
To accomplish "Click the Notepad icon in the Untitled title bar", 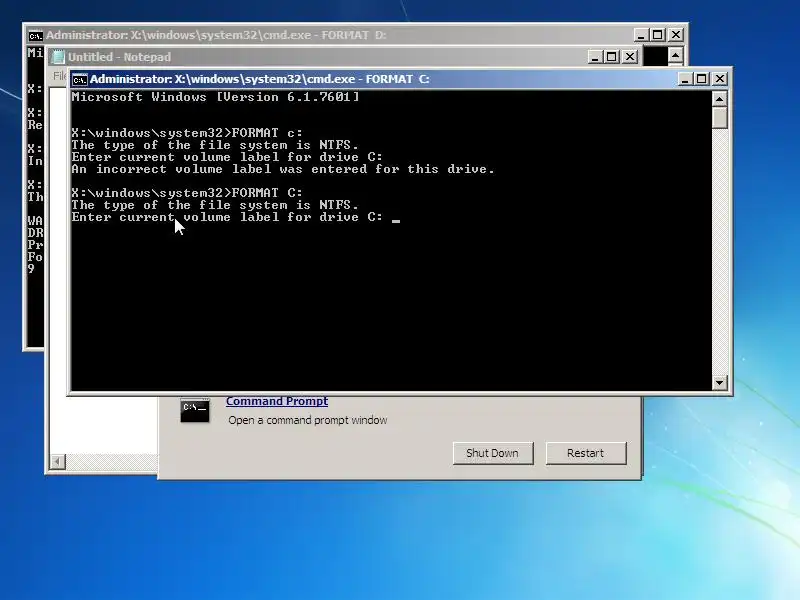I will tap(58, 57).
